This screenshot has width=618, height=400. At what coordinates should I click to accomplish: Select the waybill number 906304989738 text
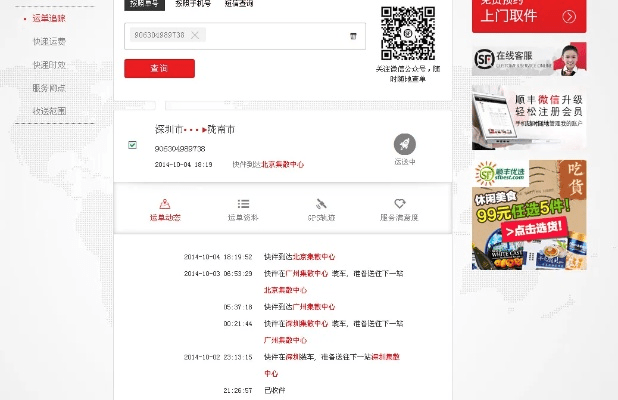[180, 149]
